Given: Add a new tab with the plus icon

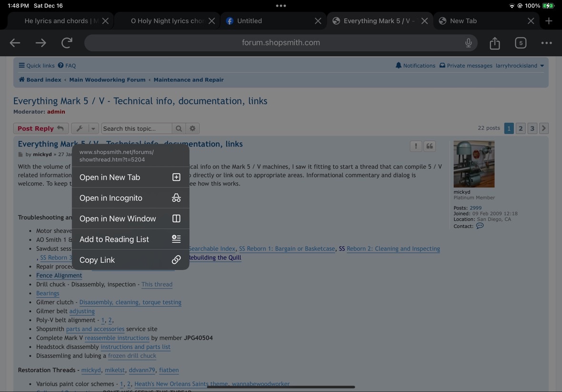Looking at the screenshot, I should pyautogui.click(x=548, y=21).
